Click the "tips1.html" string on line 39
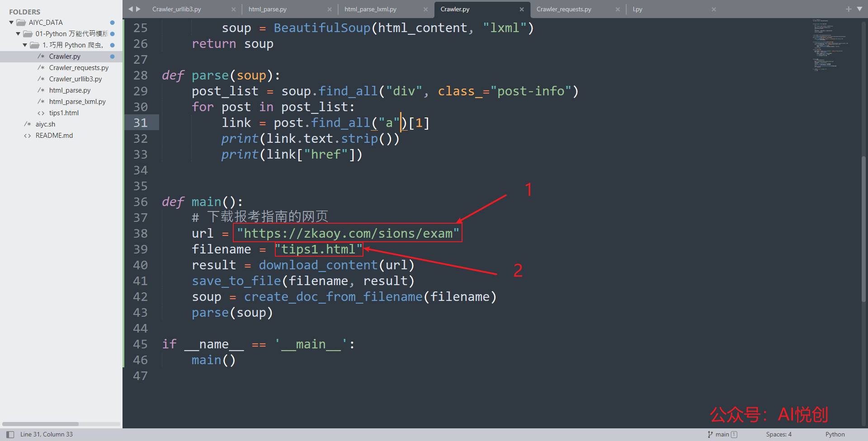The image size is (868, 441). click(319, 249)
